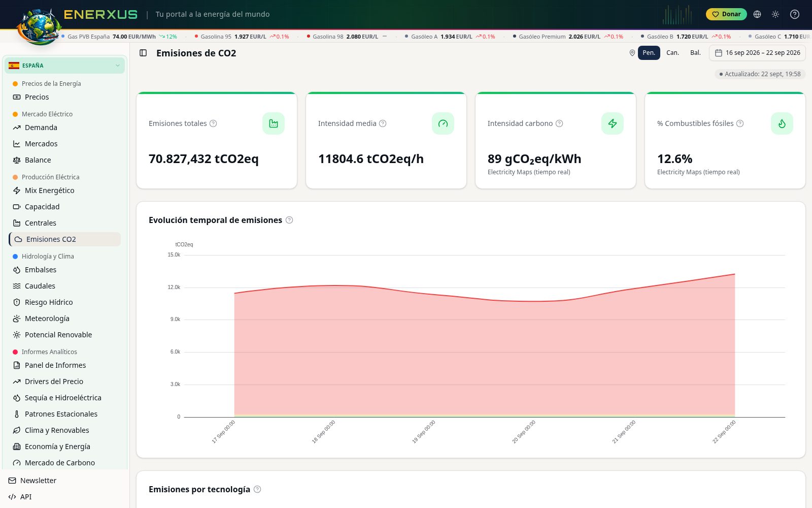Switch region to Bal.
Screen dimensions: 812x508
695,53
